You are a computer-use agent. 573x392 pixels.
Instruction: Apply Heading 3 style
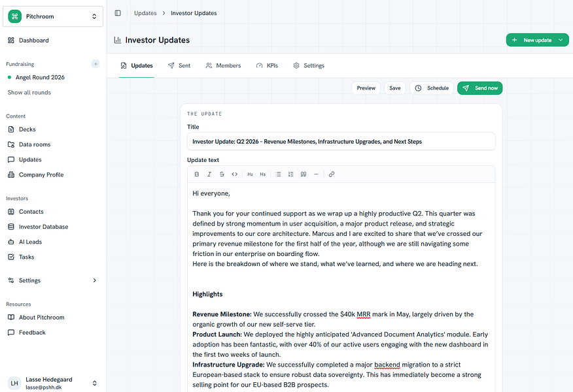pyautogui.click(x=263, y=174)
